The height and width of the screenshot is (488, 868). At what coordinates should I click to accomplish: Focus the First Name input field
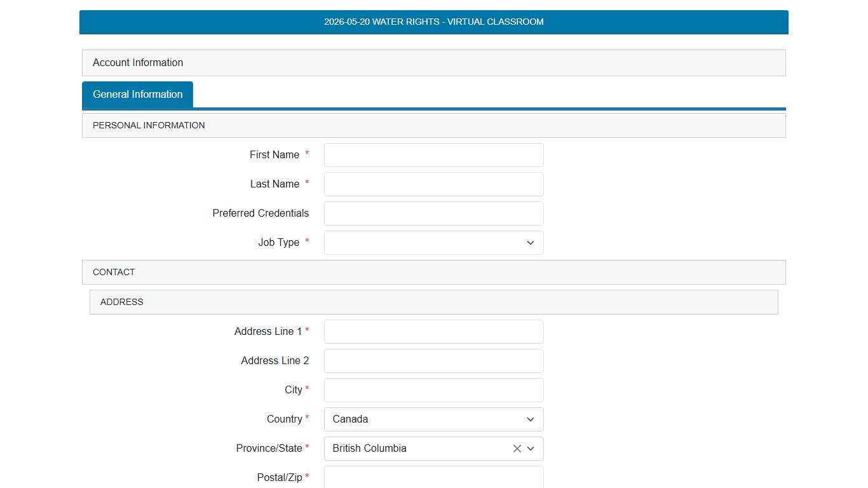[433, 155]
